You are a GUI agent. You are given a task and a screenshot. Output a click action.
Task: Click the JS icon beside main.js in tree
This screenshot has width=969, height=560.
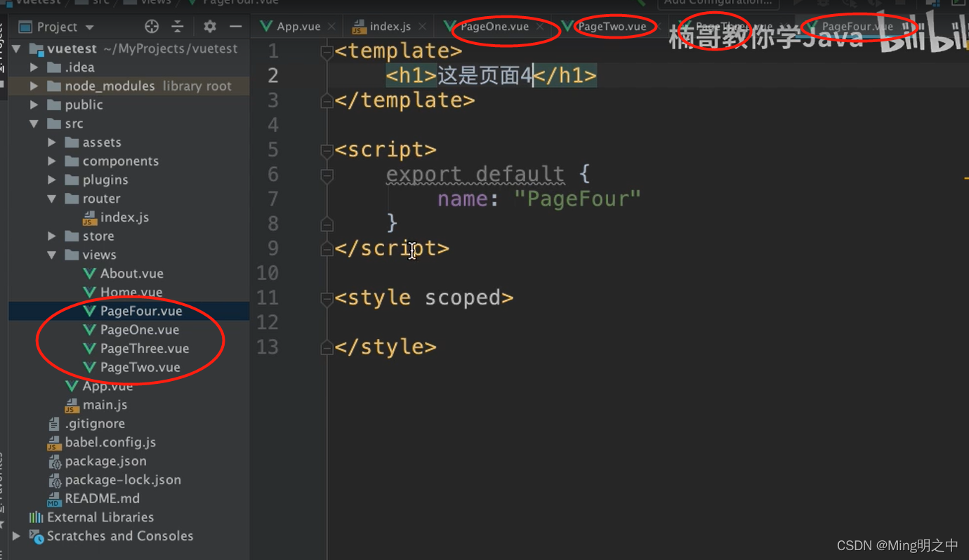pyautogui.click(x=72, y=406)
